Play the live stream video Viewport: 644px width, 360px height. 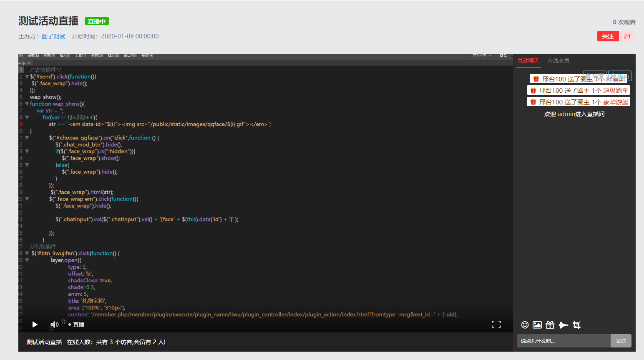coord(35,325)
